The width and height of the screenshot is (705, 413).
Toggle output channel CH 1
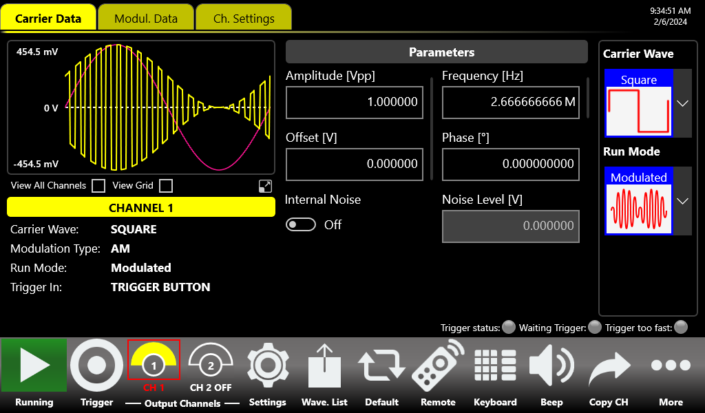(154, 360)
